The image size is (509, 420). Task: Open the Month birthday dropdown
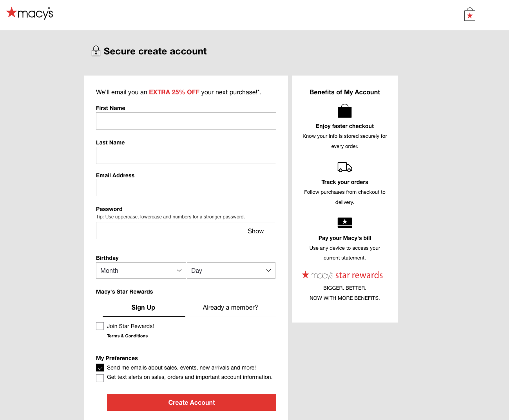point(141,270)
